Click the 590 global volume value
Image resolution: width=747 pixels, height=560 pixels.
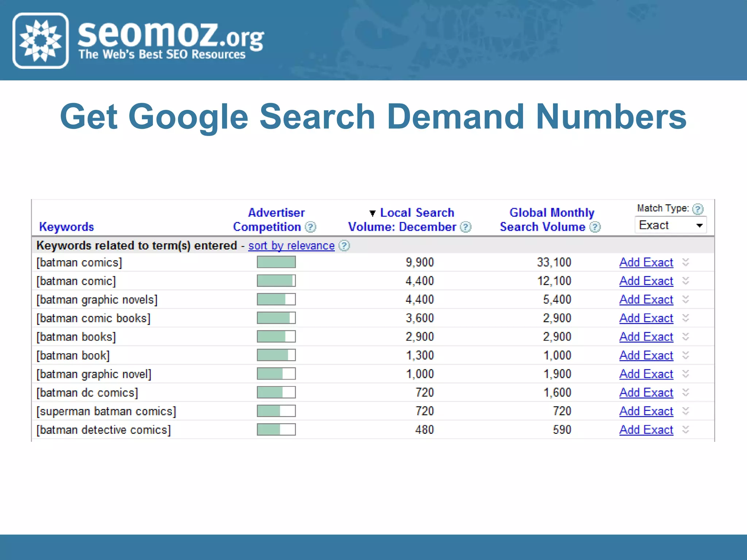click(562, 430)
